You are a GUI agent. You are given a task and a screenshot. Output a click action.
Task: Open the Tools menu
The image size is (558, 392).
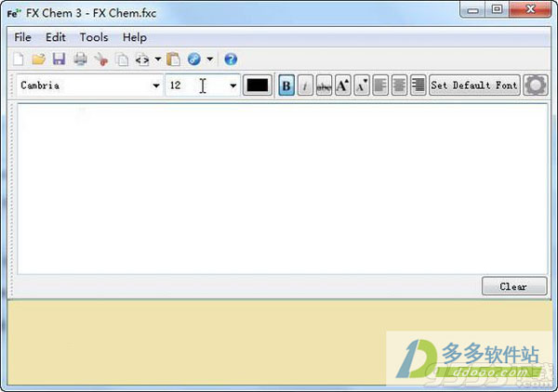(x=94, y=37)
